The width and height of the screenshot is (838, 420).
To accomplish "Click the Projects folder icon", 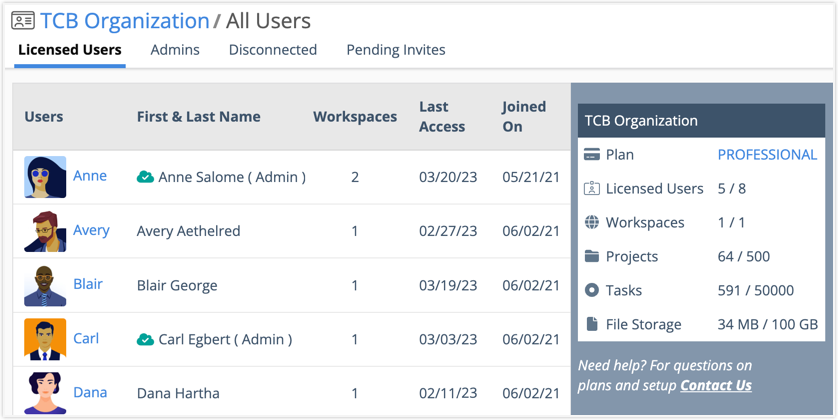I will [x=592, y=256].
